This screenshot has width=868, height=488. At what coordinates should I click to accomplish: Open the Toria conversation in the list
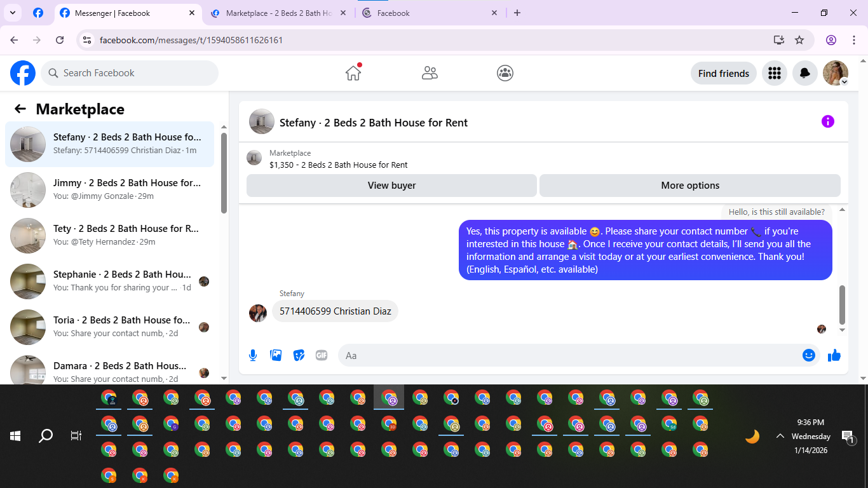coord(109,327)
